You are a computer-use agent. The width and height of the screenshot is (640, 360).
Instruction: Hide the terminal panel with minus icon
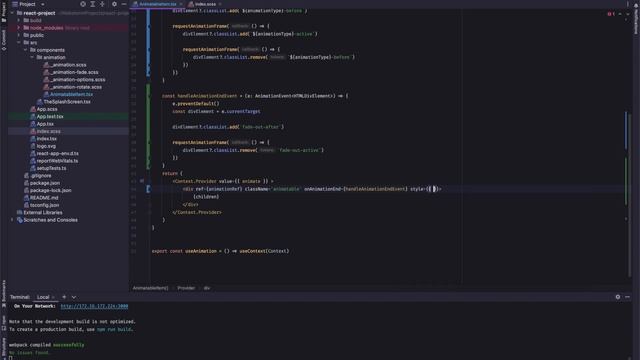click(x=627, y=297)
